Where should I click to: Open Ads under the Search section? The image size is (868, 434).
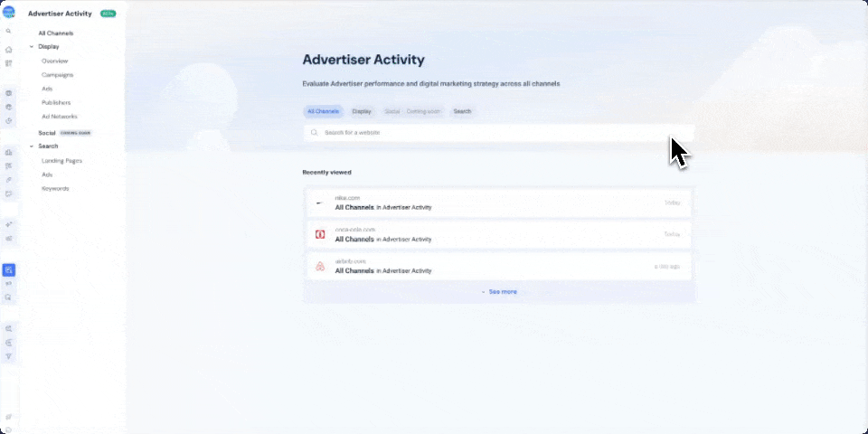click(x=47, y=175)
